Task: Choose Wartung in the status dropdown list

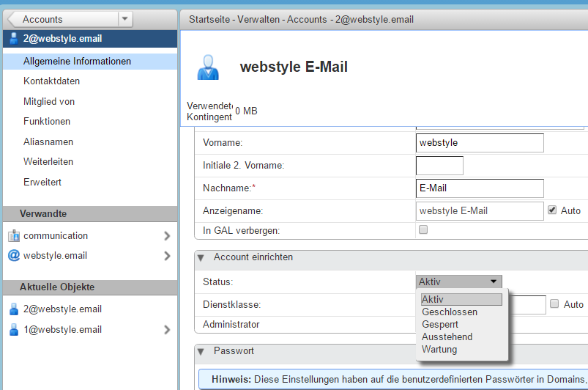Action: (439, 350)
